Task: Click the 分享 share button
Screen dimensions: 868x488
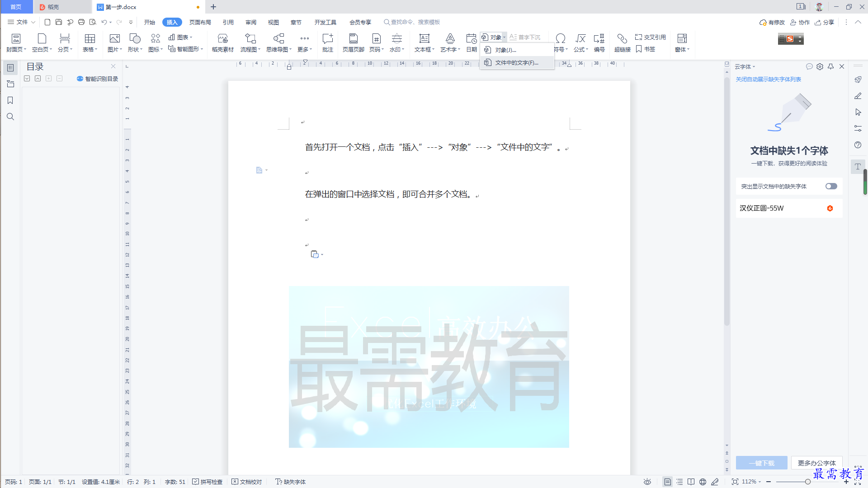Action: pos(825,22)
